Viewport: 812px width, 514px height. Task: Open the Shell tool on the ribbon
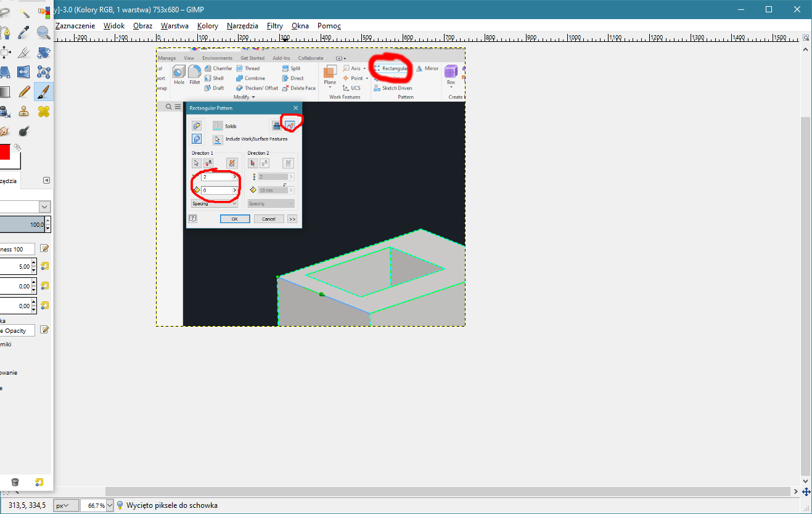point(216,78)
